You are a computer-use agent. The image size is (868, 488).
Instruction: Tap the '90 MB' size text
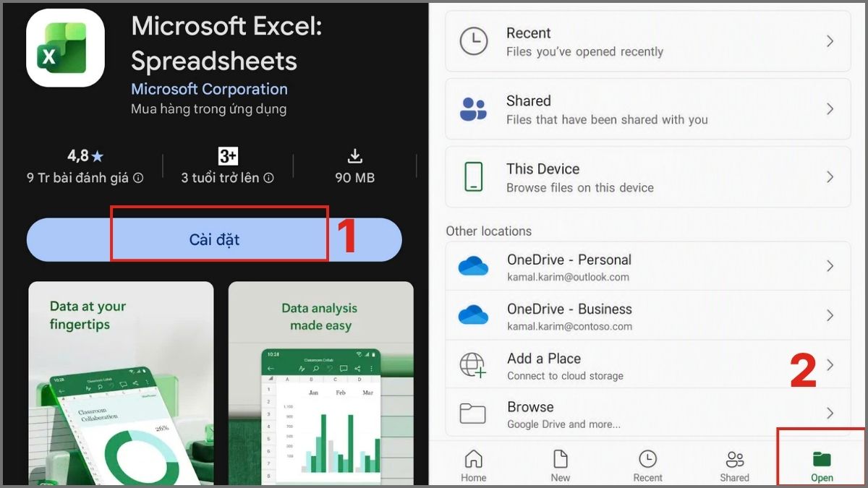pos(354,178)
